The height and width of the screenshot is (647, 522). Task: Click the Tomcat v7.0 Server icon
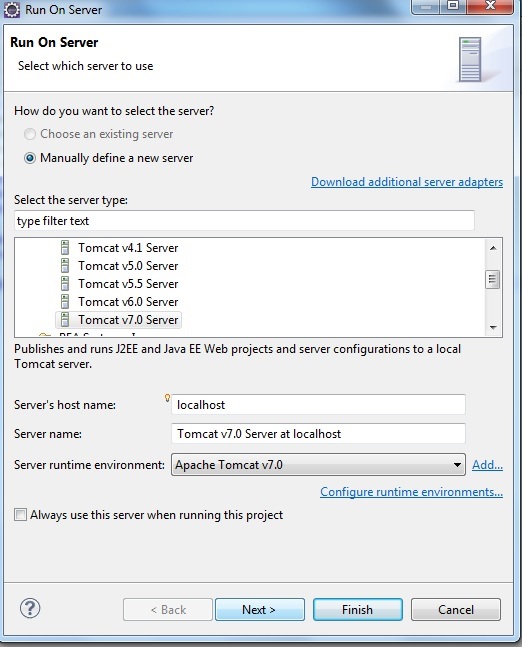tap(65, 320)
